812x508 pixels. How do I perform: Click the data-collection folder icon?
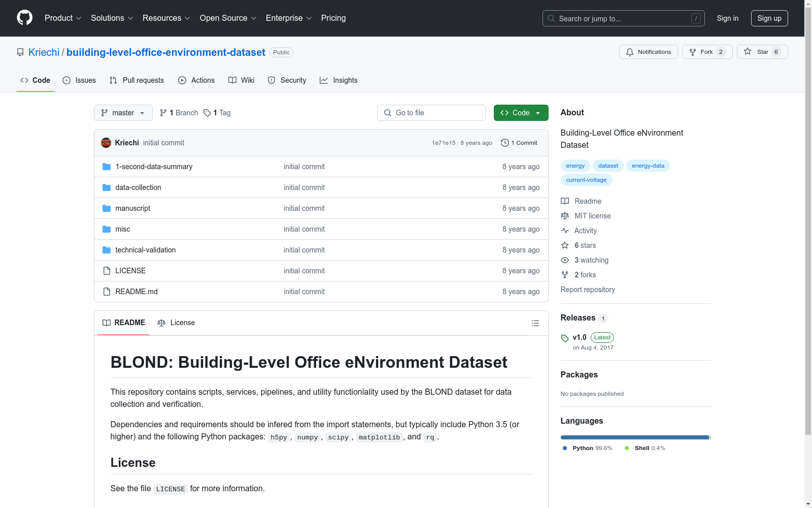[x=107, y=187]
